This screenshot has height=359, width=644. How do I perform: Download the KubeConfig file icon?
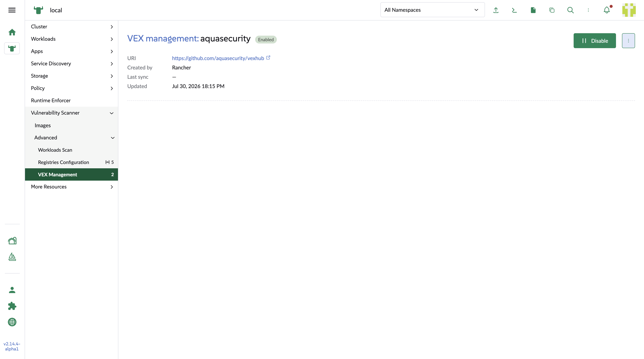click(x=533, y=10)
